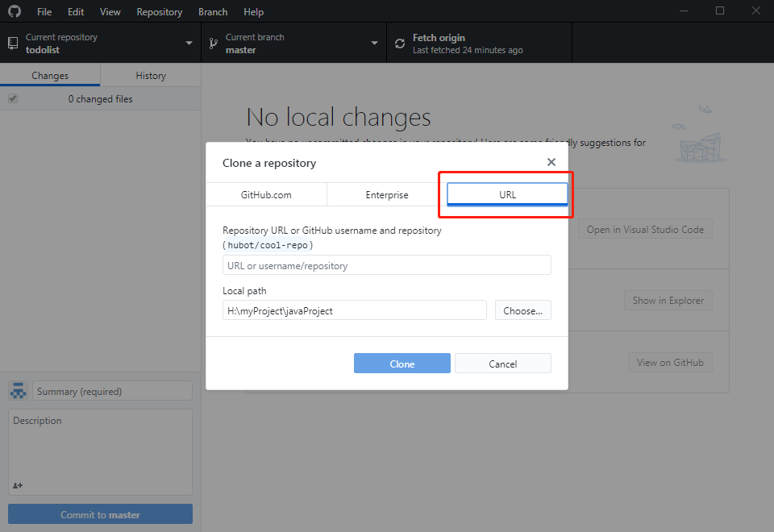Maximize the GitHub Desktop window

720,10
